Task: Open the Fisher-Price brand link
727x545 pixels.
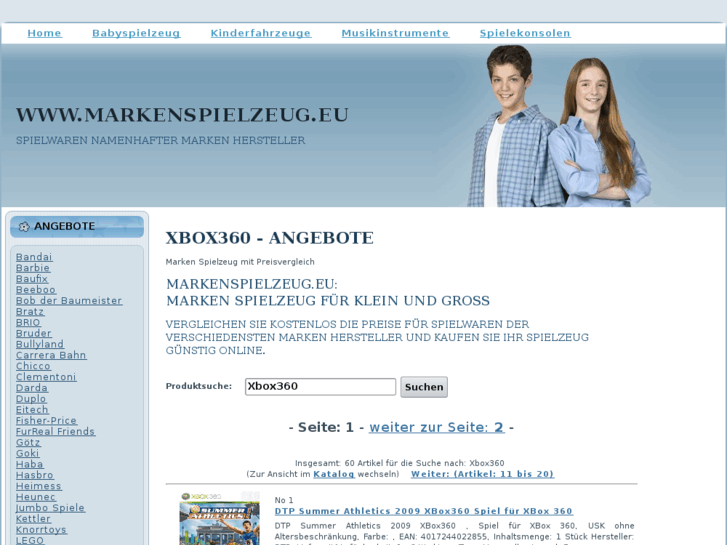Action: [x=46, y=421]
